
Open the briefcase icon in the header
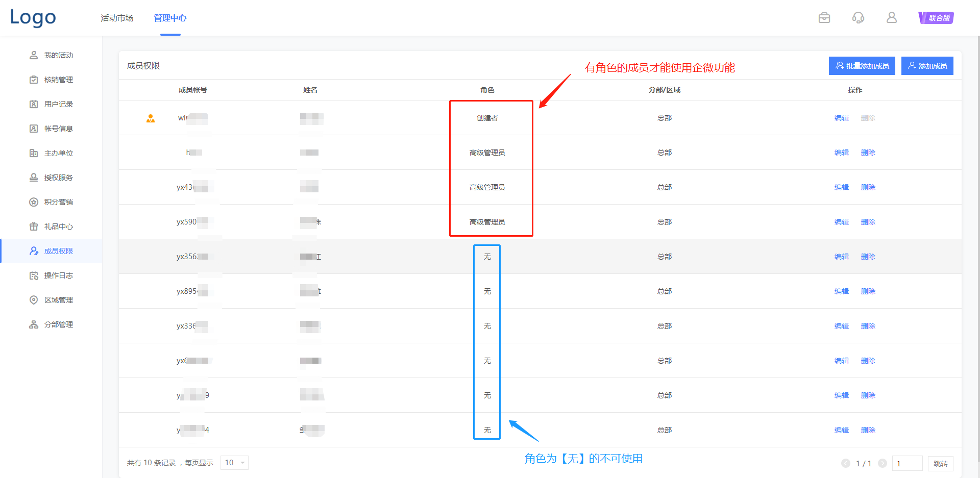(824, 18)
